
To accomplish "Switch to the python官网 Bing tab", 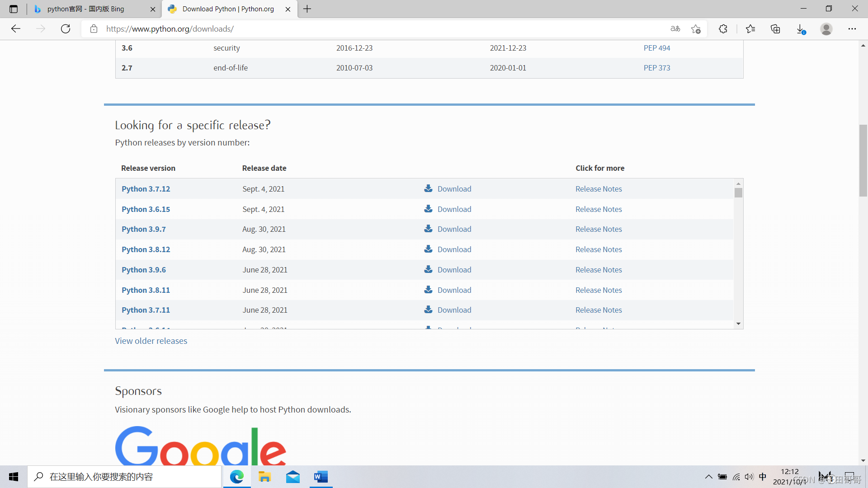I will click(86, 9).
